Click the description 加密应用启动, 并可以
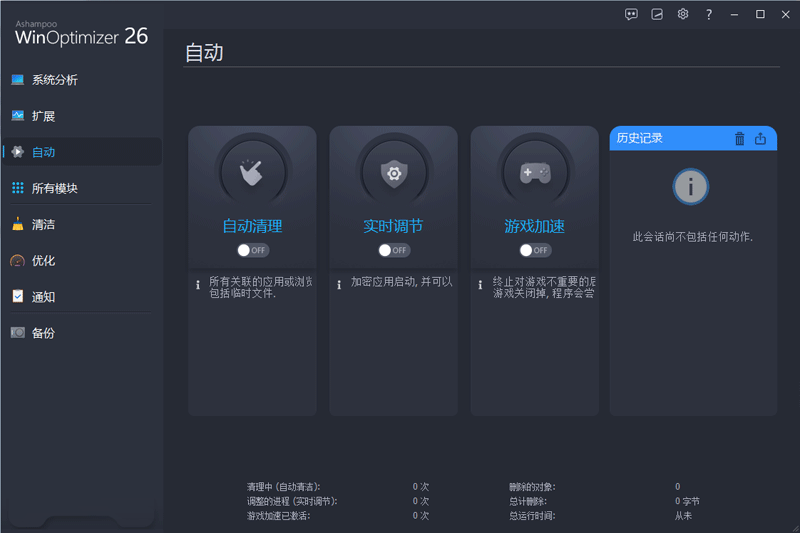 [402, 282]
